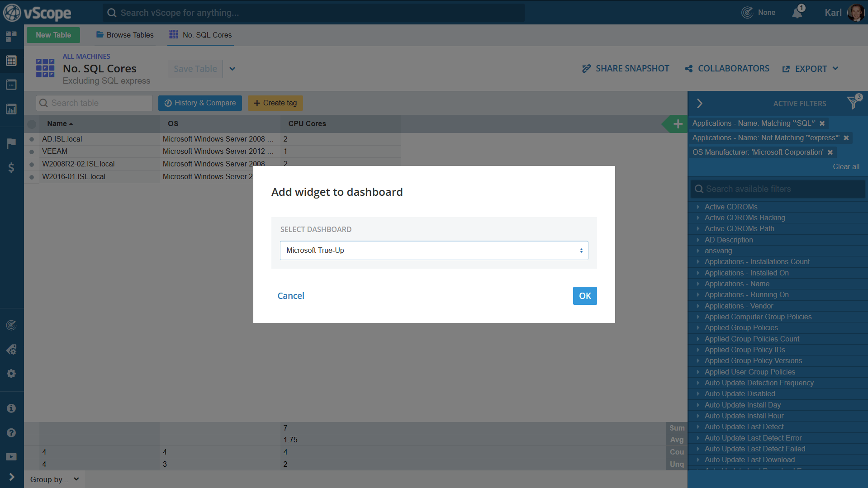The image size is (868, 488).
Task: Click the Save Table button
Action: 195,69
